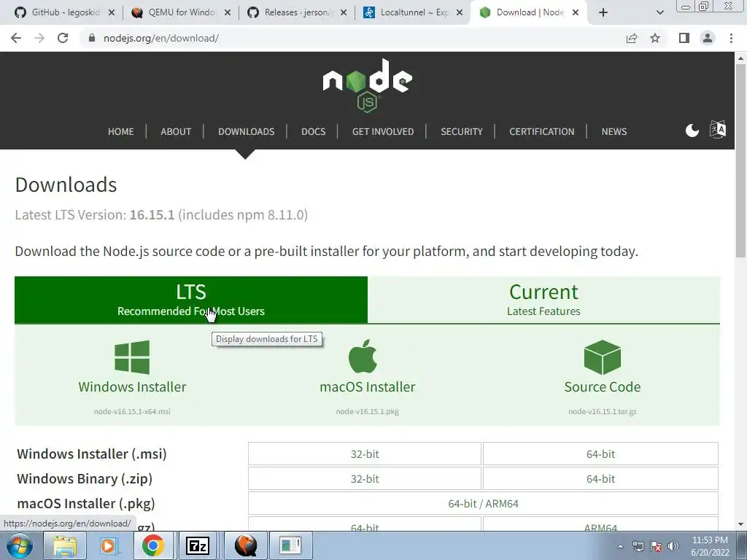Viewport: 747px width, 560px height.
Task: Open a new tab with the plus button
Action: click(603, 12)
